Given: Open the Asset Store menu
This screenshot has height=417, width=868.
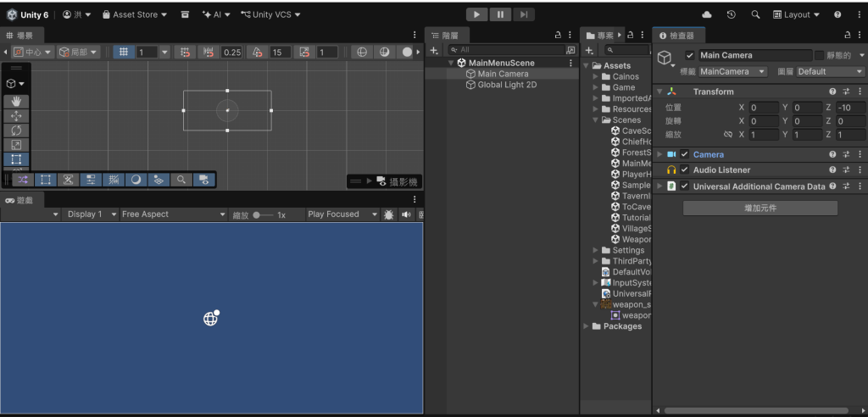Looking at the screenshot, I should pos(135,15).
